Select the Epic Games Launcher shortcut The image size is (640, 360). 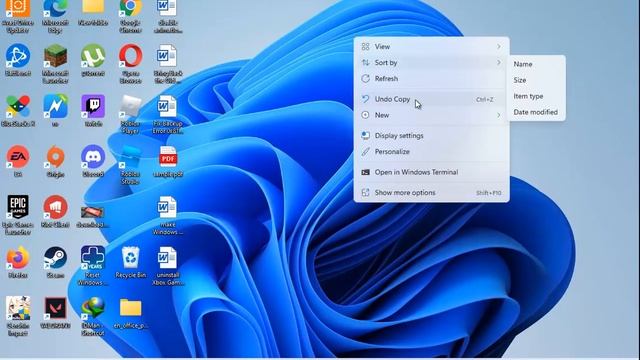pyautogui.click(x=18, y=215)
